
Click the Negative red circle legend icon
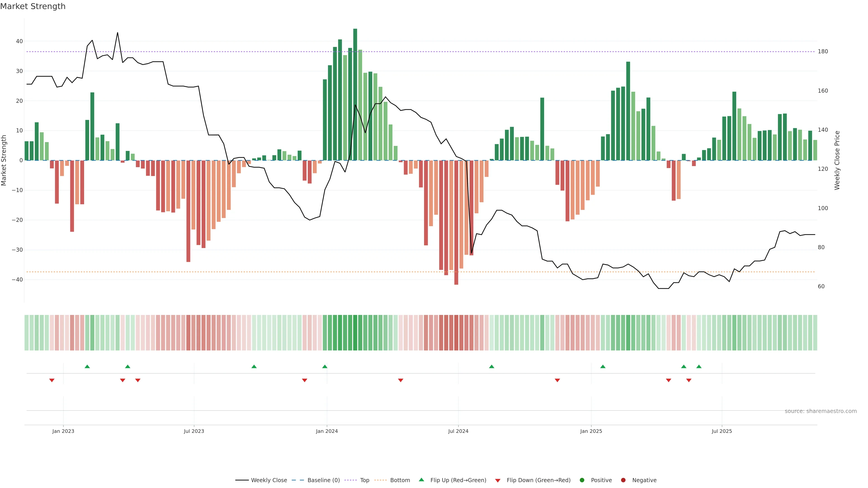coord(623,480)
